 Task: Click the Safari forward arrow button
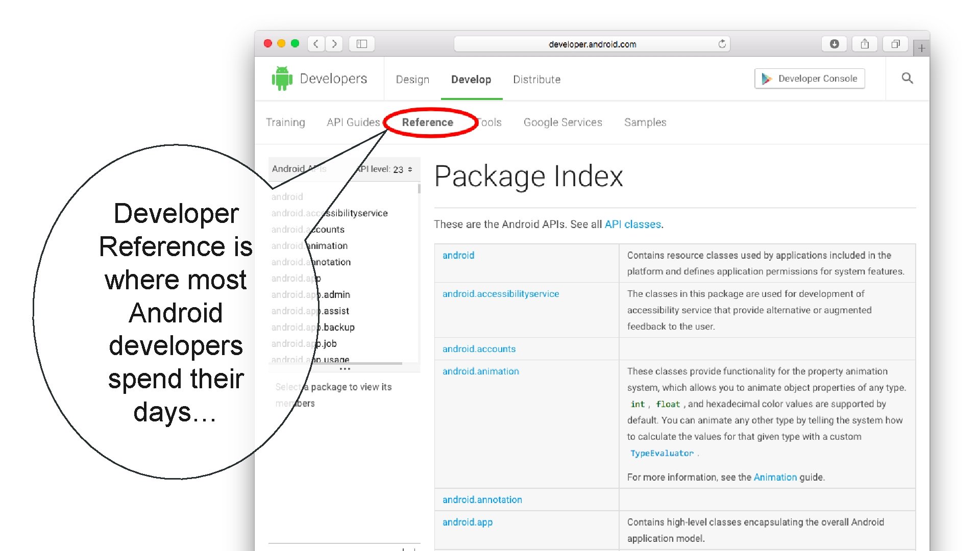334,44
